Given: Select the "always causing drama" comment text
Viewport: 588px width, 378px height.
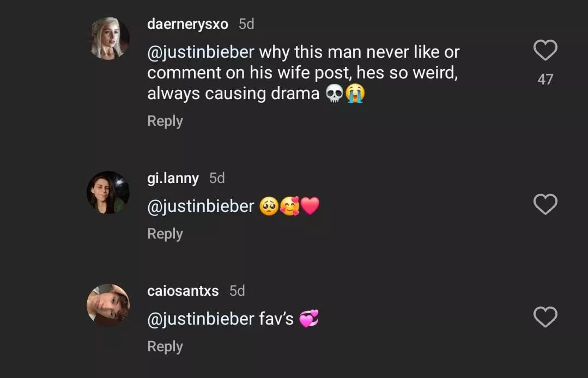Looking at the screenshot, I should point(233,94).
